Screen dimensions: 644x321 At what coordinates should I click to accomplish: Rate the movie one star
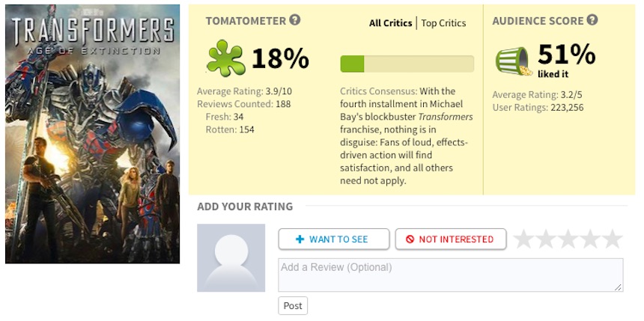(x=523, y=239)
